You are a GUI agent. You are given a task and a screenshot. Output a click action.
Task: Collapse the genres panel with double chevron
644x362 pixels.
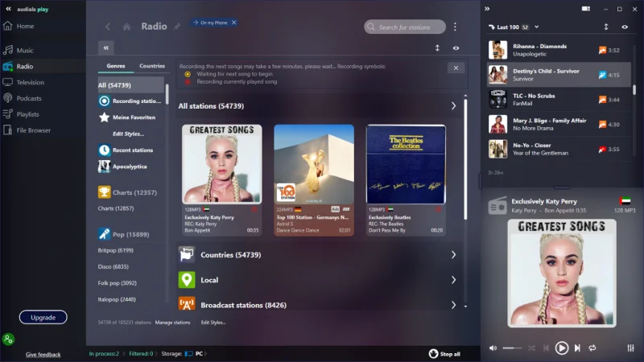click(106, 48)
